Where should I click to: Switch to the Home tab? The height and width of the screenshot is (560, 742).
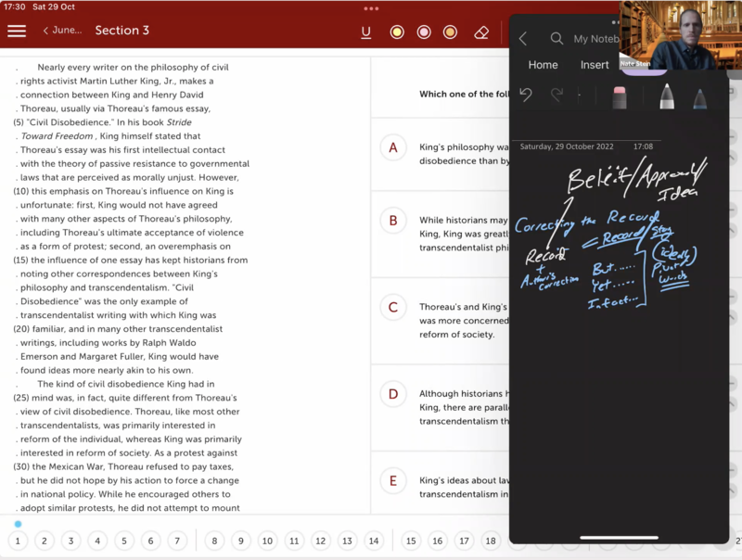point(543,65)
